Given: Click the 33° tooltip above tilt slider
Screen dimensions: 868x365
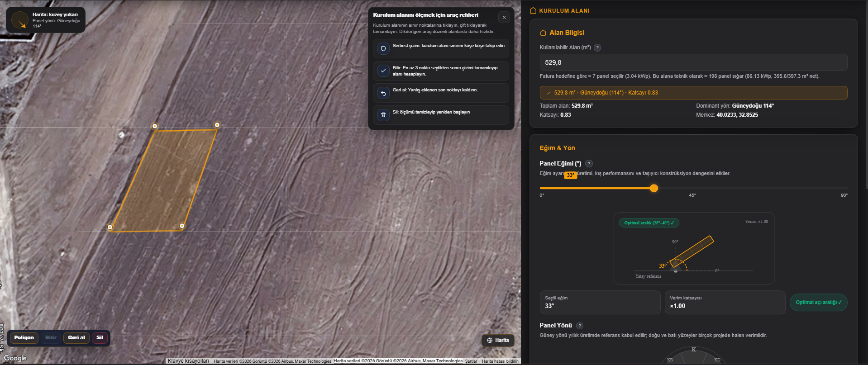Looking at the screenshot, I should 571,175.
